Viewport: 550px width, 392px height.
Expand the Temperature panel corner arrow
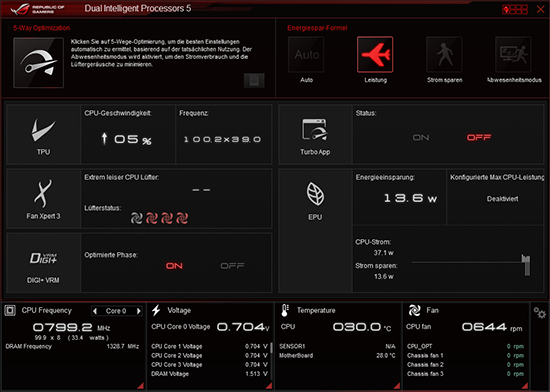pos(397,386)
